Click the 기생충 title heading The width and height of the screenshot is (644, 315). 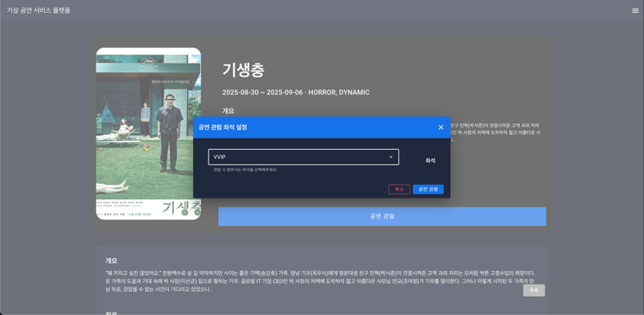(243, 70)
